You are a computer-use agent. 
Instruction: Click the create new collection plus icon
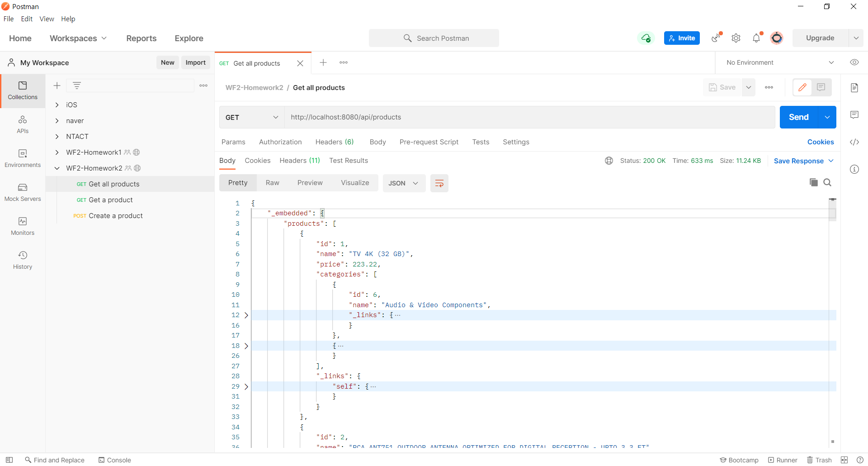(x=57, y=86)
